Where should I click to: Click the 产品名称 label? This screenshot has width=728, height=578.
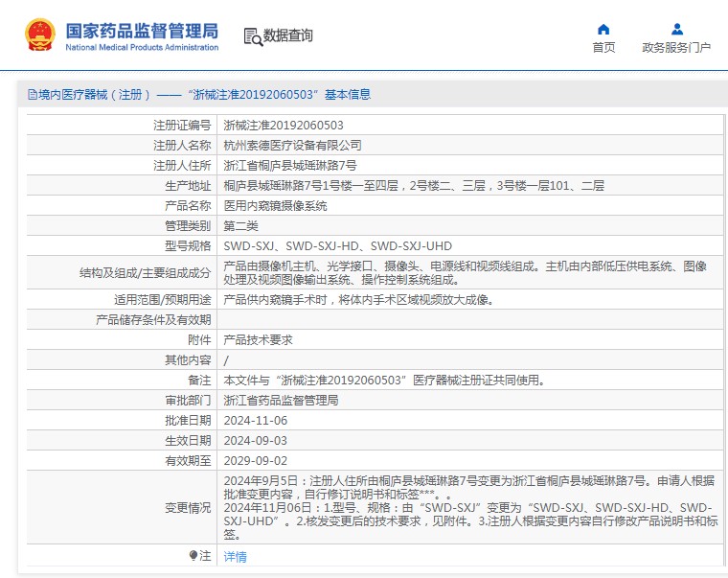[188, 206]
